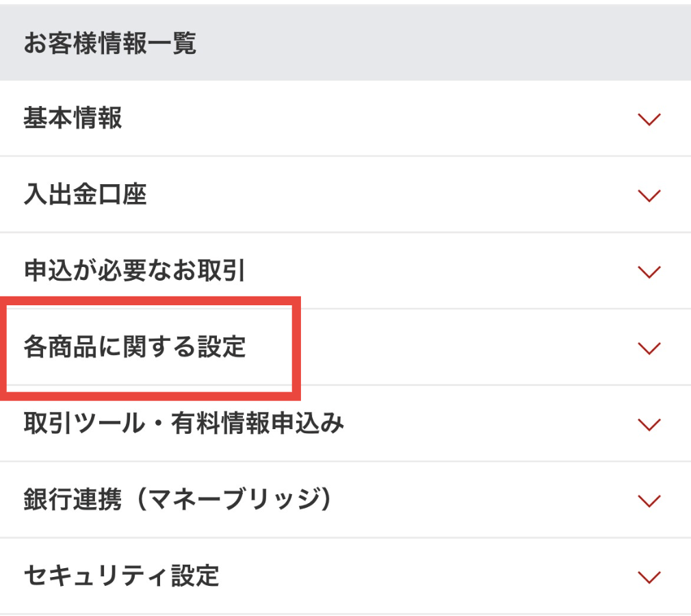
Task: Select 取引ツール・有料情報申込み text
Action: coord(183,424)
